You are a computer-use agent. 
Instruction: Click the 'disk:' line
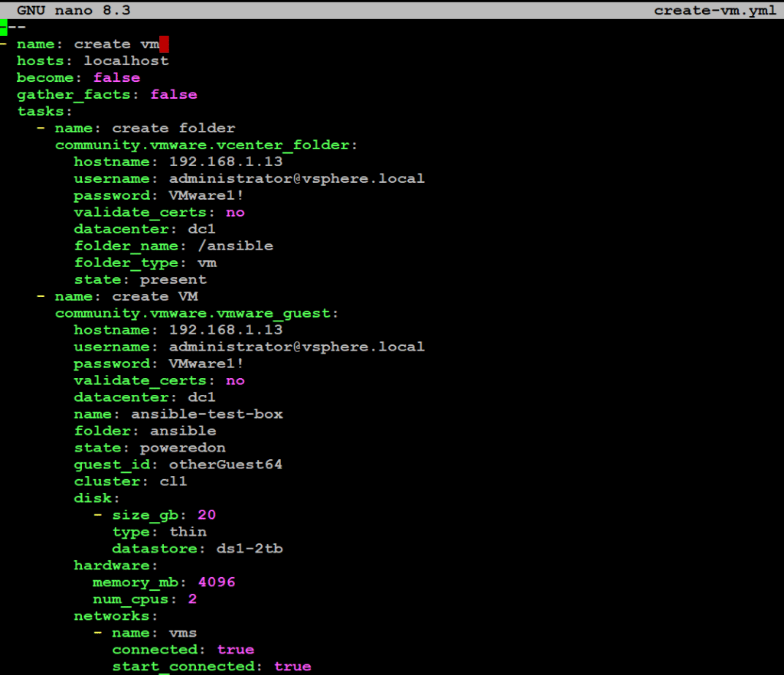(97, 498)
